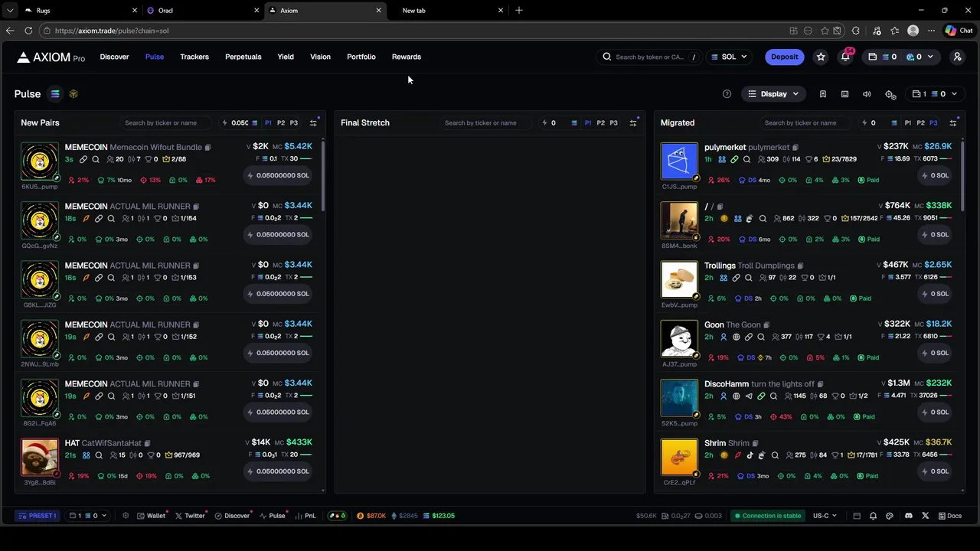Select P3 preset in New Pairs
980x551 pixels.
294,122
